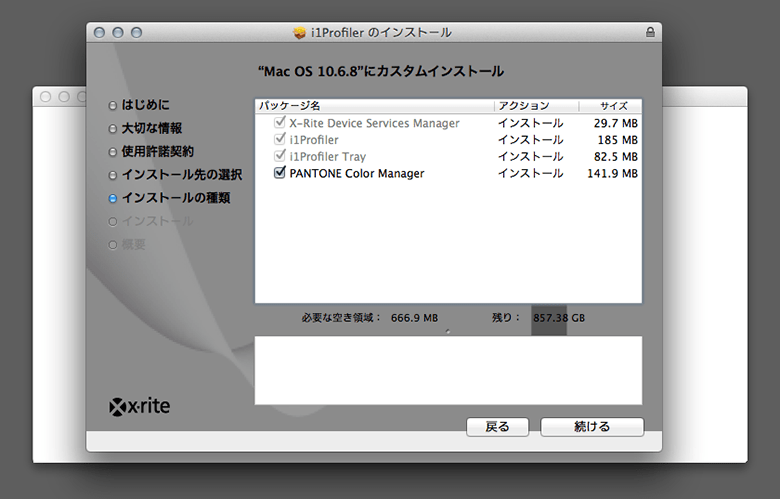Click the X-Rite logo

[x=140, y=406]
